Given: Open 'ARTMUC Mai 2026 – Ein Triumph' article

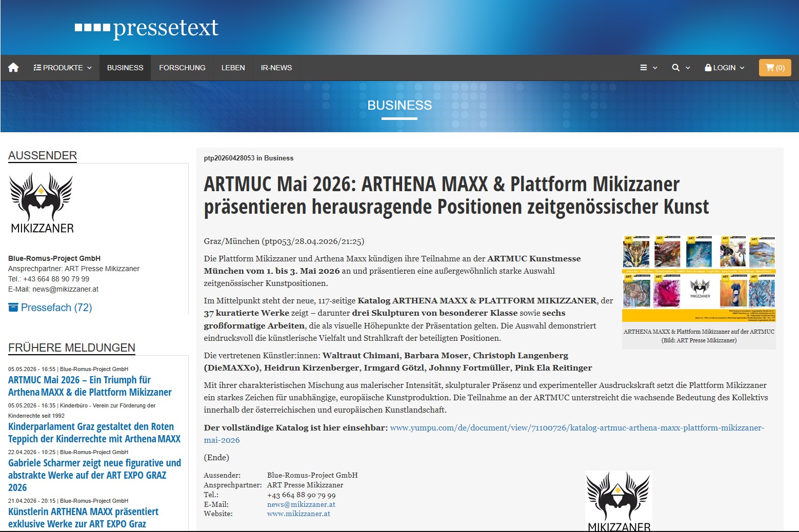Looking at the screenshot, I should [90, 386].
